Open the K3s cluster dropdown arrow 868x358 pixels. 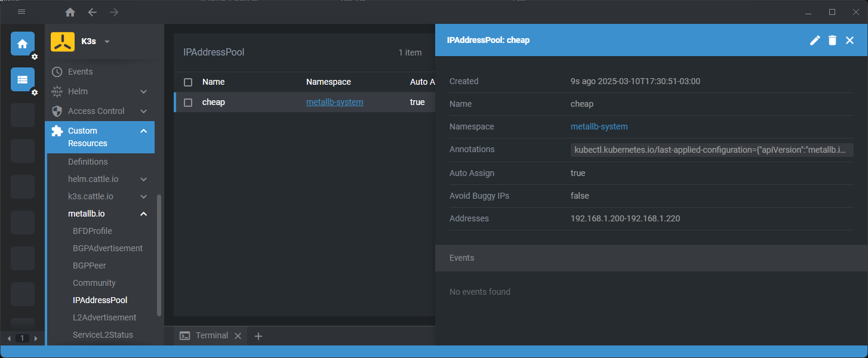[x=107, y=42]
